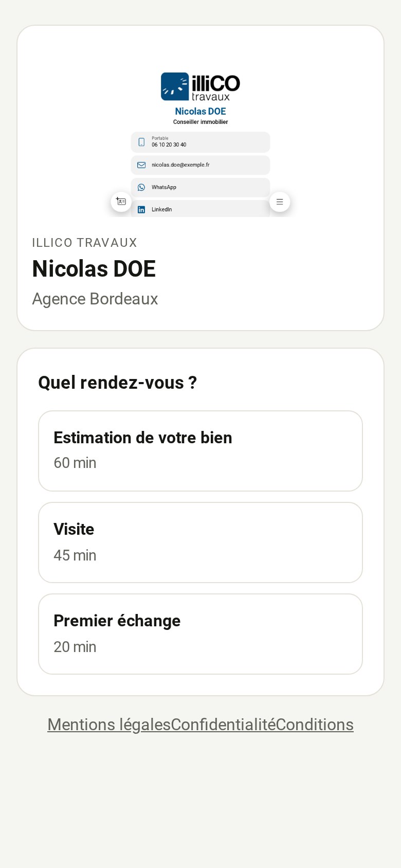Click the large Nicolas DOE heading
The width and height of the screenshot is (401, 868).
(94, 269)
